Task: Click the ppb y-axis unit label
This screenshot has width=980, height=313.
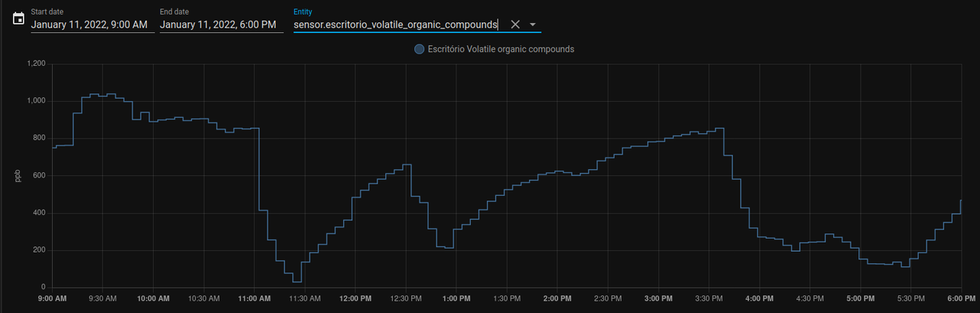Action: tap(18, 176)
